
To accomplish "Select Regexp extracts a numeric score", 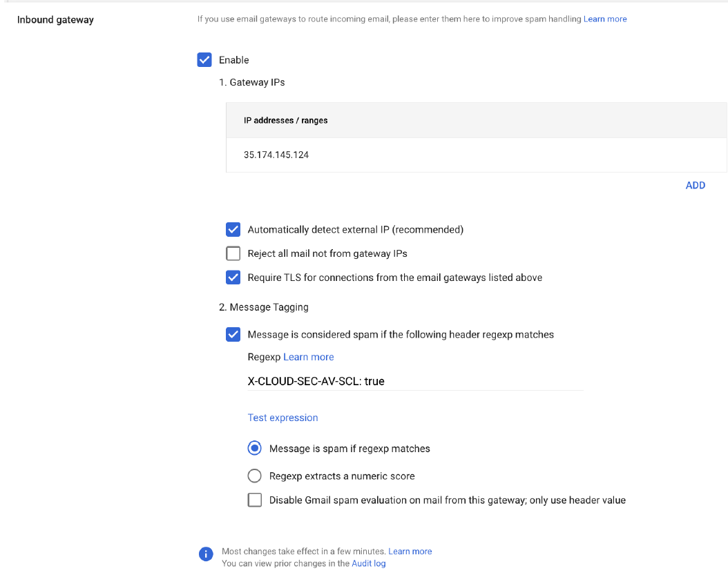I will (x=255, y=476).
